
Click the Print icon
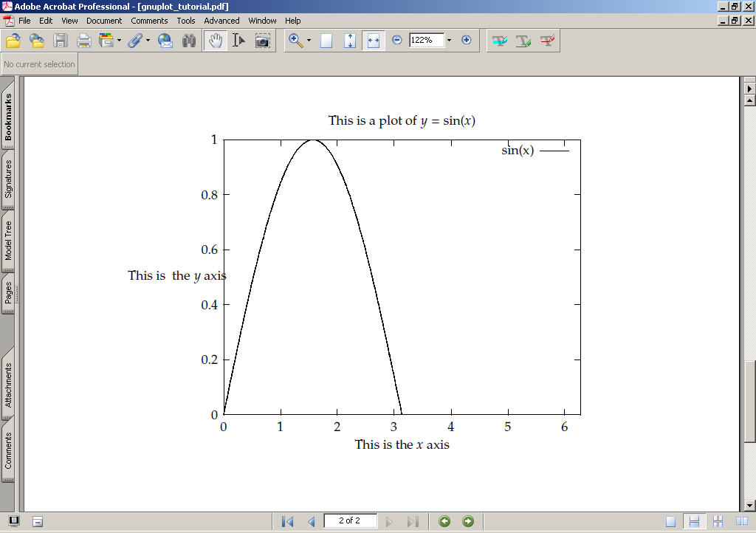click(84, 41)
